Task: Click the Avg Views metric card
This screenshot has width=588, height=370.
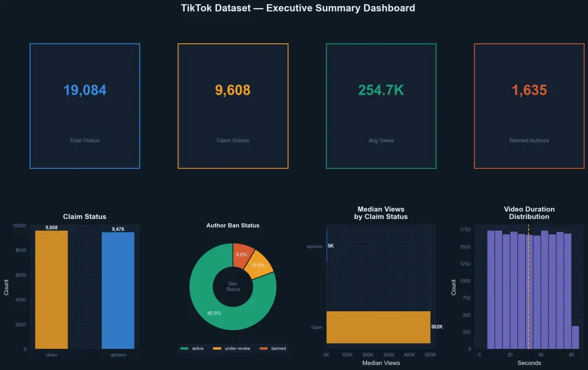Action: [380, 106]
